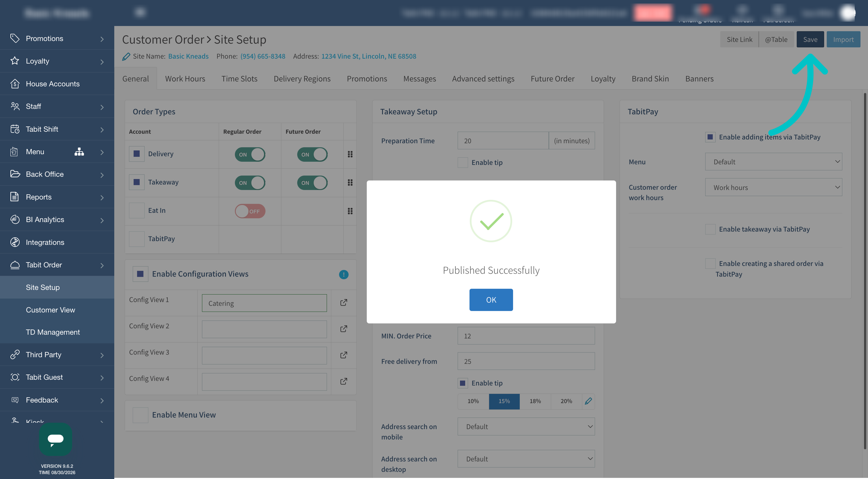
Task: Click OK in the Published Successfully dialog
Action: point(491,300)
